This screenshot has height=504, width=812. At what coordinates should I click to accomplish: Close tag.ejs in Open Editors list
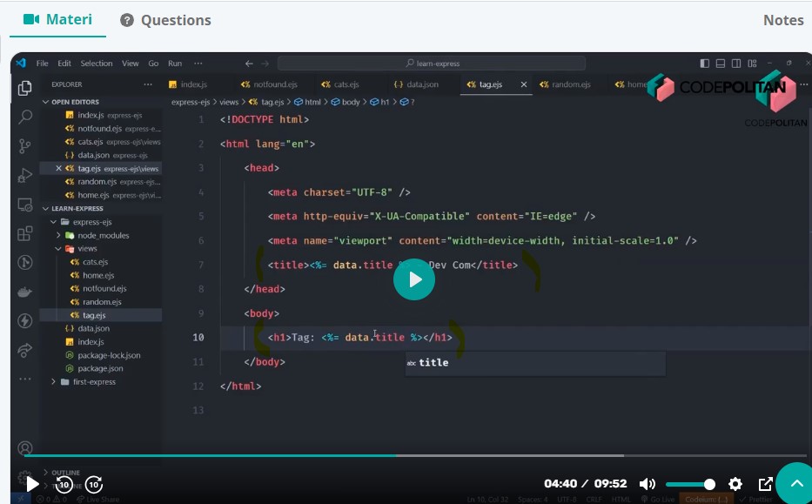click(58, 168)
